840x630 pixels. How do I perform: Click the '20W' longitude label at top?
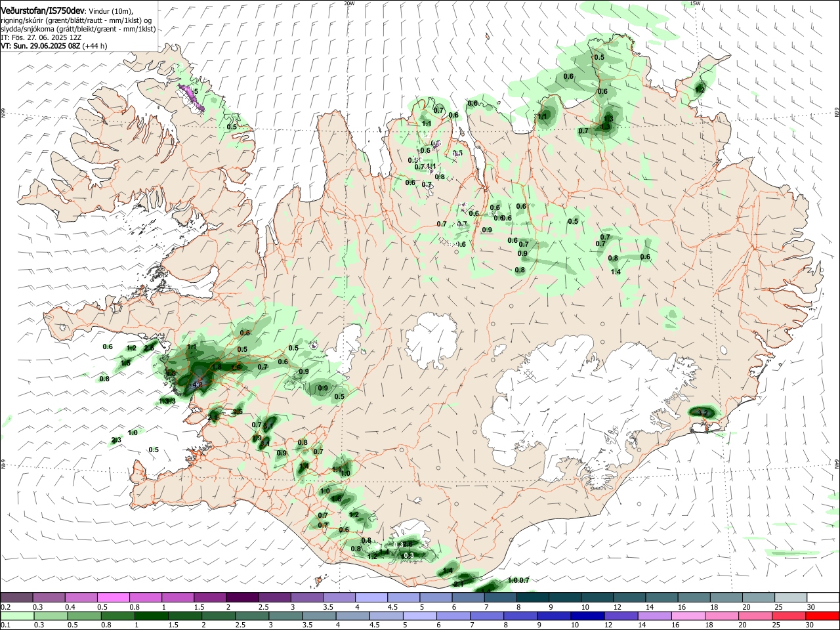(x=349, y=3)
